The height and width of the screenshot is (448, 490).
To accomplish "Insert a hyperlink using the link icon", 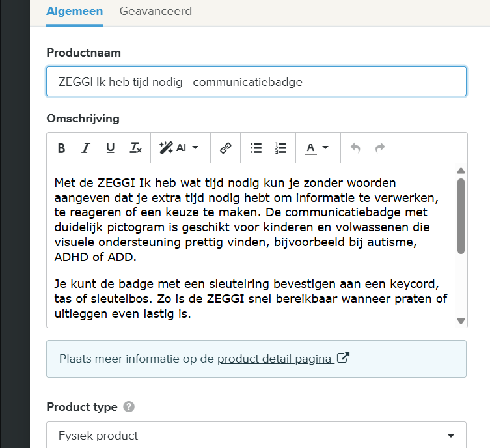I will [226, 148].
